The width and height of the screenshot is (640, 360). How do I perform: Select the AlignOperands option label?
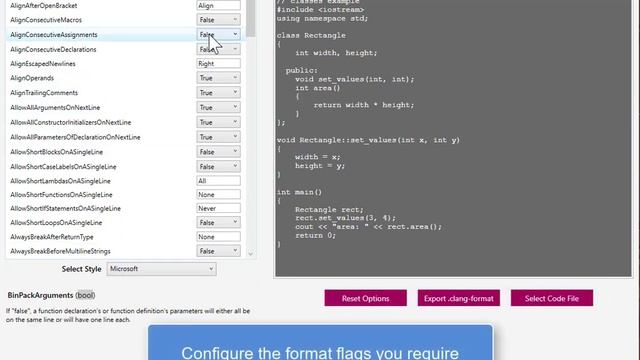[32, 78]
